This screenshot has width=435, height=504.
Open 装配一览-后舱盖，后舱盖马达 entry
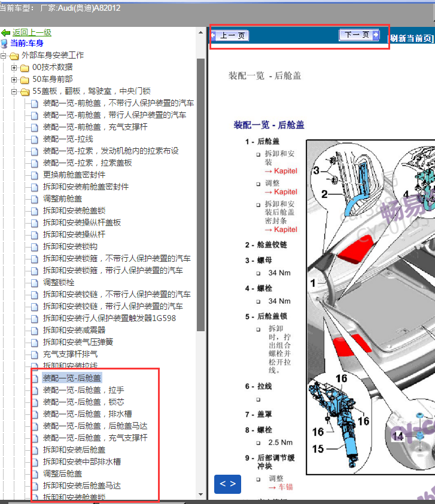pyautogui.click(x=95, y=426)
